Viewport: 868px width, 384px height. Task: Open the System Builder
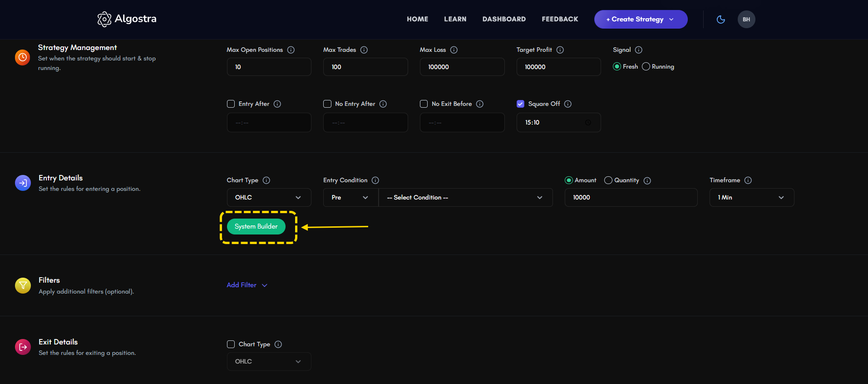(256, 226)
